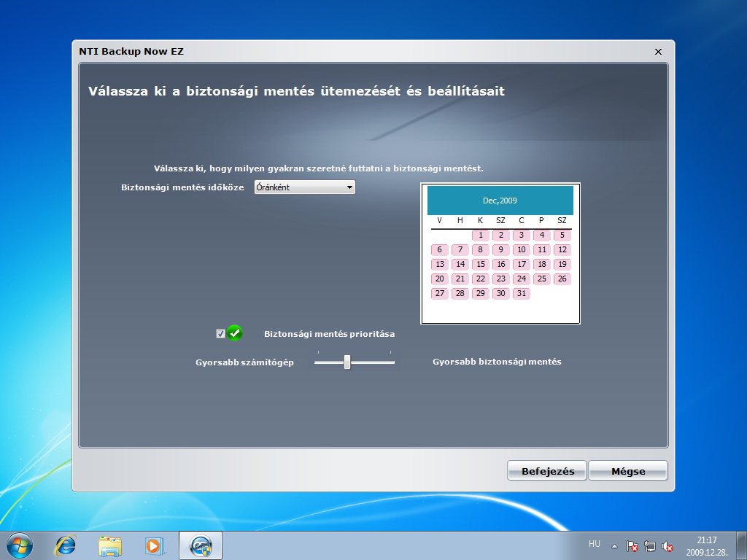Click the network tray icon

tap(650, 546)
